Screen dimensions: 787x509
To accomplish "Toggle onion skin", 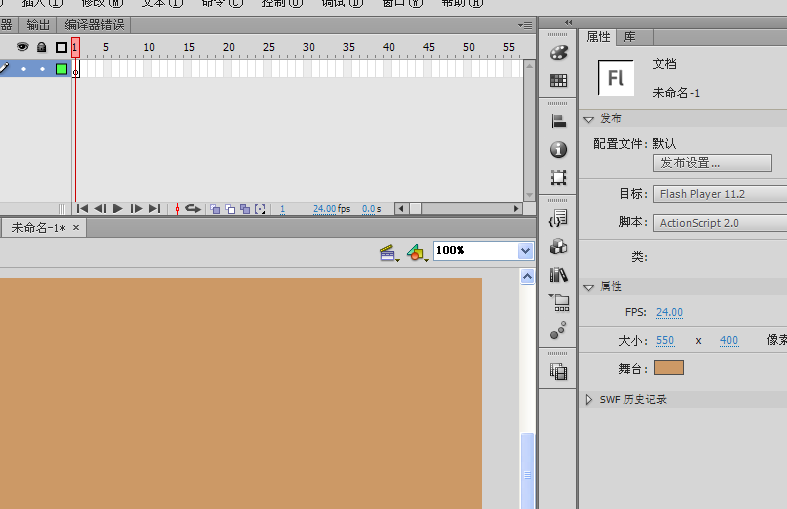I will click(215, 209).
